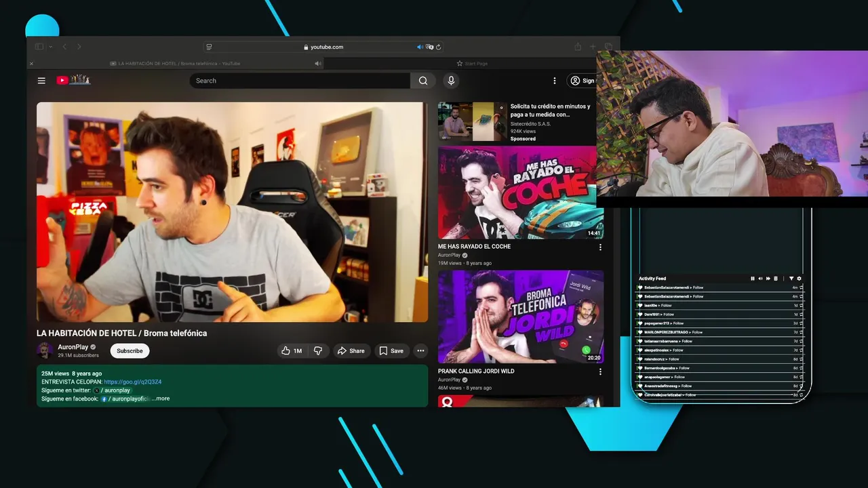868x488 pixels.
Task: Mute page audio from address bar speaker
Action: tap(420, 47)
